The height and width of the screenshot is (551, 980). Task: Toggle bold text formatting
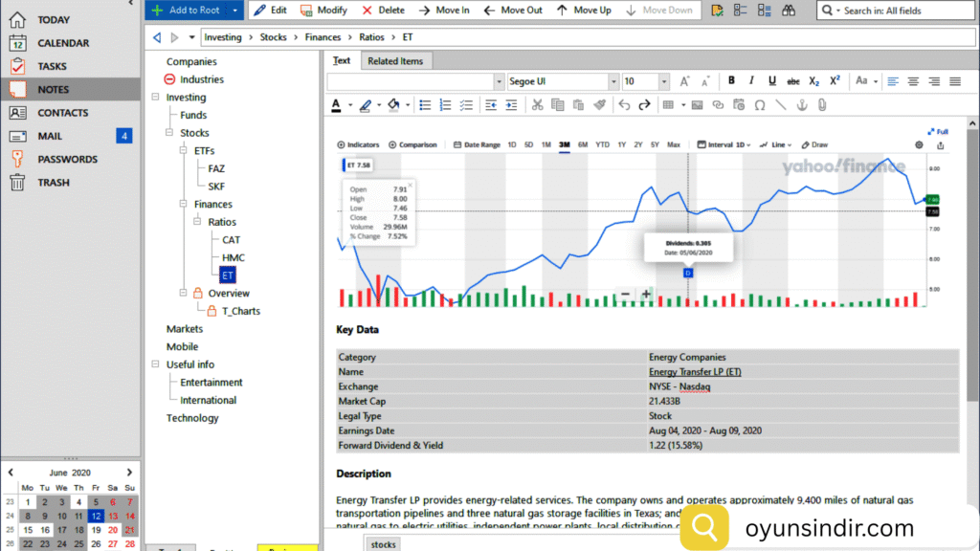[x=731, y=81]
